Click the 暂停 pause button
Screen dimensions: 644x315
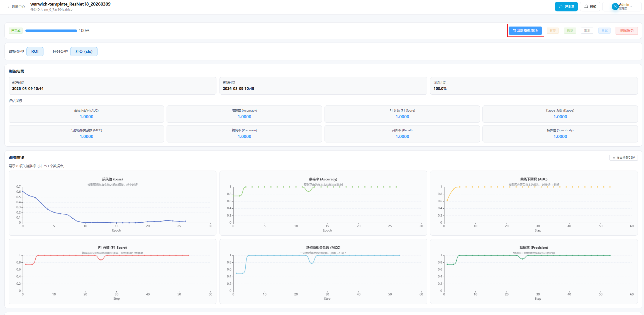[x=553, y=31]
